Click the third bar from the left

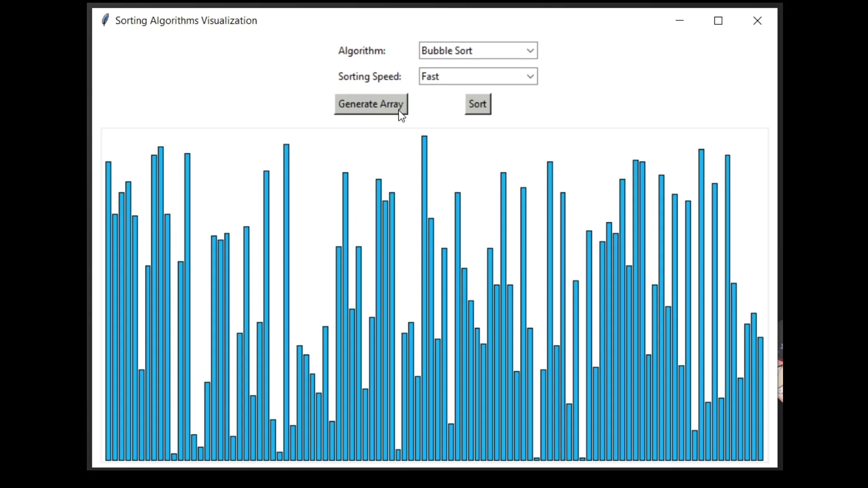pos(122,325)
